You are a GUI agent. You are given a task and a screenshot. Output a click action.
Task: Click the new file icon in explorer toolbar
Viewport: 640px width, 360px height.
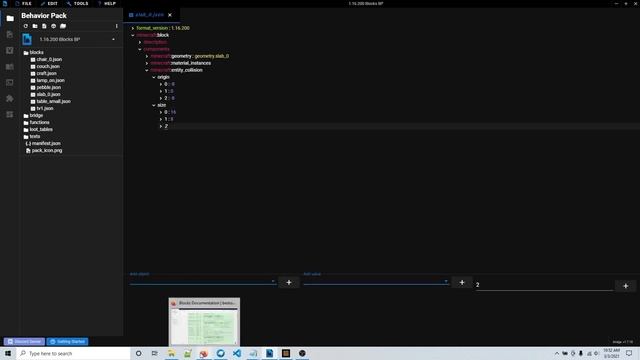(44, 26)
